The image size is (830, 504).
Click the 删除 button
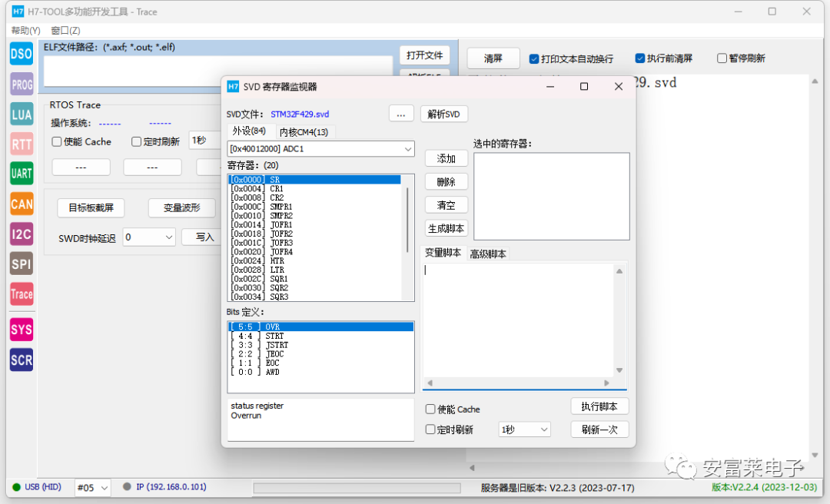(x=447, y=182)
